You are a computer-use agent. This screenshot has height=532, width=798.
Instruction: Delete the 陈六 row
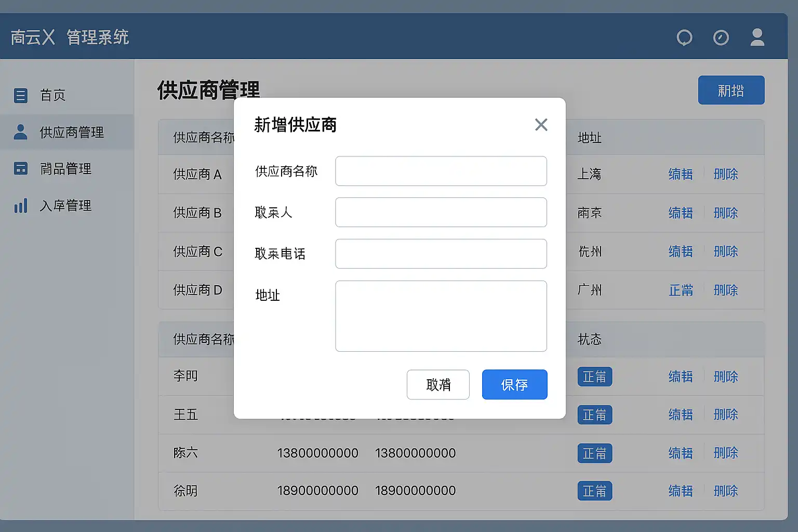click(x=726, y=453)
